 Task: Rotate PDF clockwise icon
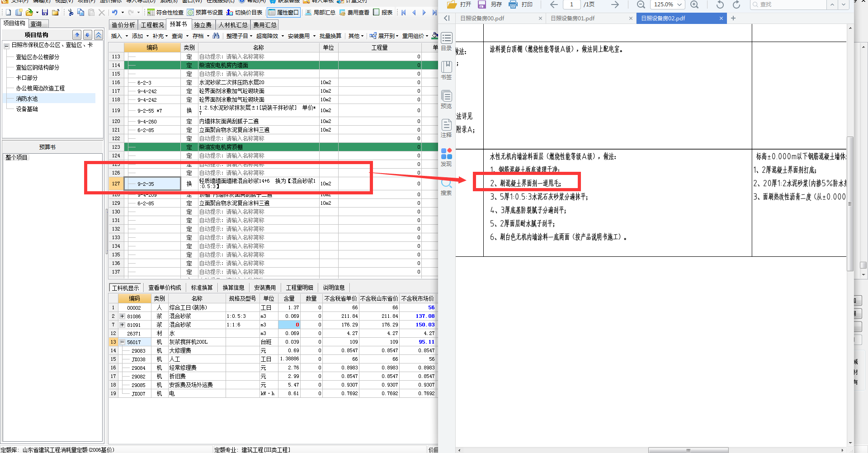[x=736, y=5]
